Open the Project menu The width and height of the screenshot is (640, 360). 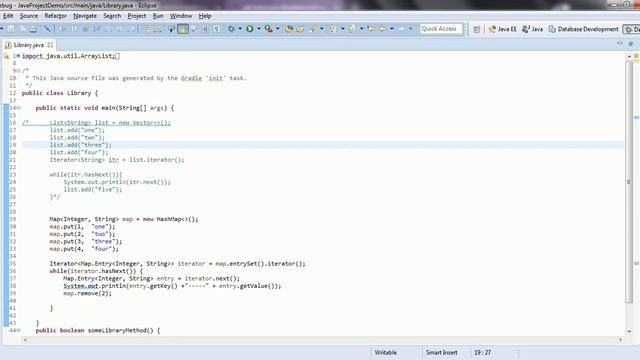(137, 16)
